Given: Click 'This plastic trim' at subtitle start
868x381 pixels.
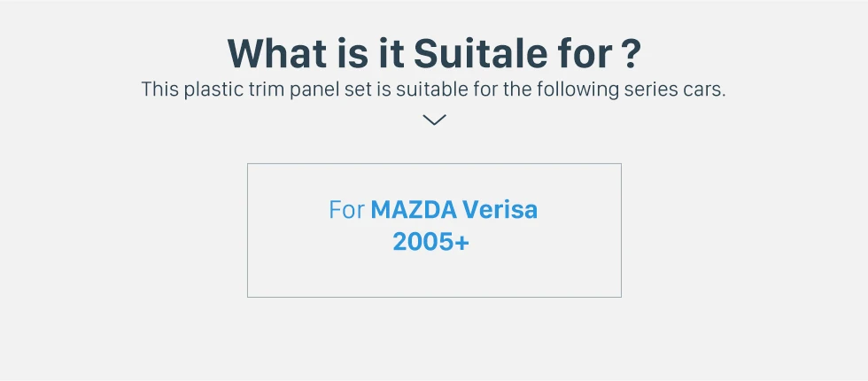Looking at the screenshot, I should [x=195, y=89].
